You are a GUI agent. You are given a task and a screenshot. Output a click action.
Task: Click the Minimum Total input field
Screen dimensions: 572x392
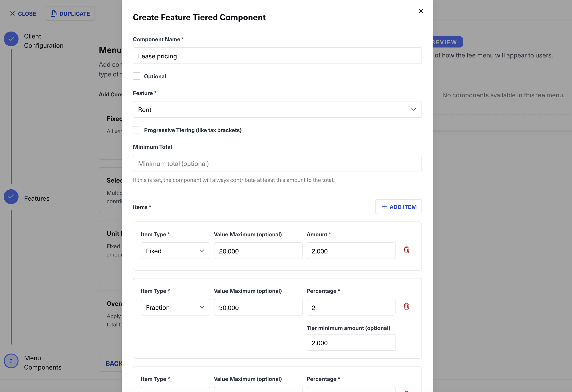tap(277, 163)
